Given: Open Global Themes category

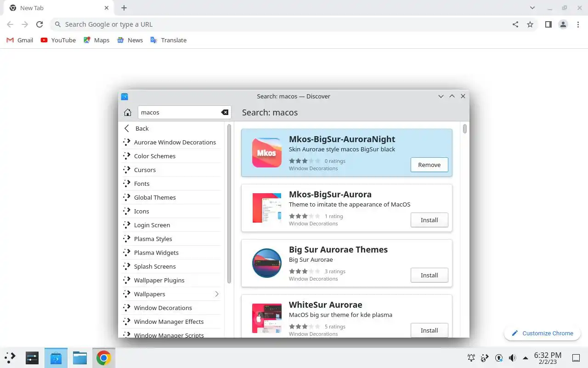Looking at the screenshot, I should coord(172,197).
